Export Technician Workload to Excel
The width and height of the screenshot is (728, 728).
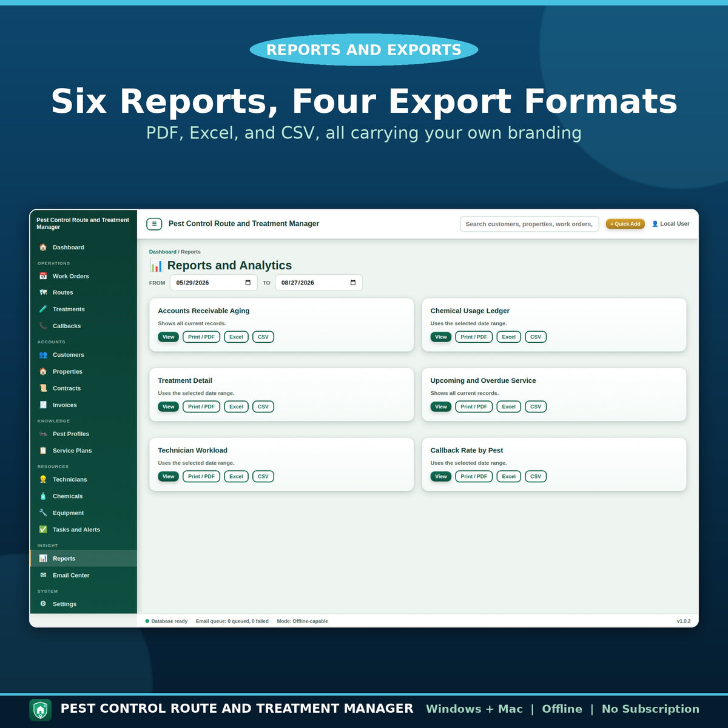pos(236,476)
